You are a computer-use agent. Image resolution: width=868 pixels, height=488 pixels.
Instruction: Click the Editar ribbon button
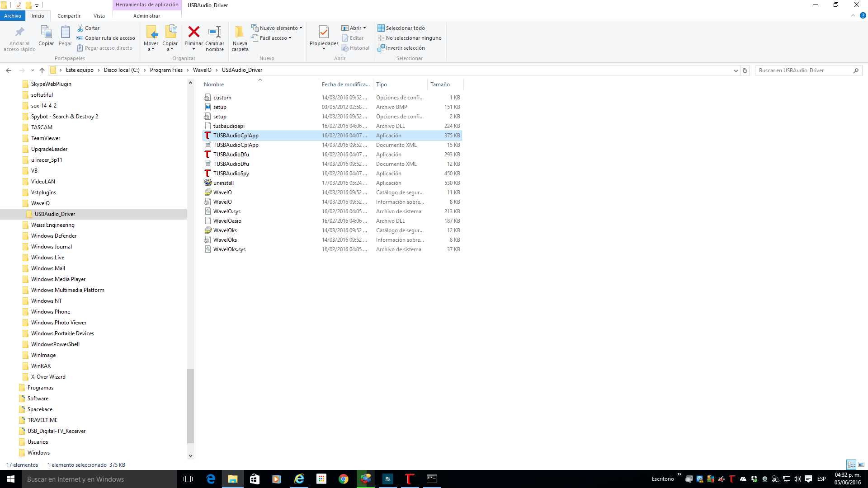click(x=353, y=38)
